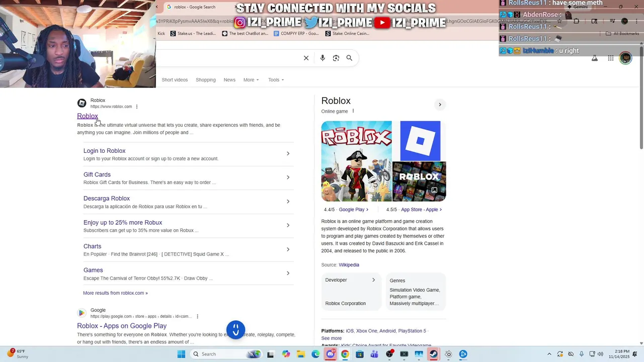644x362 pixels.
Task: Open the weather widget showing 65°F Sunny
Action: tap(18, 354)
